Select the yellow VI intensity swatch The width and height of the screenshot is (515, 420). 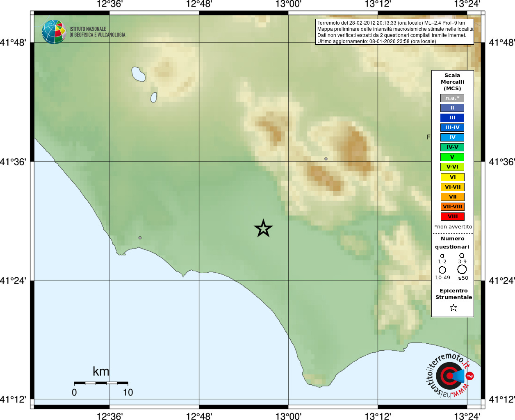point(452,177)
